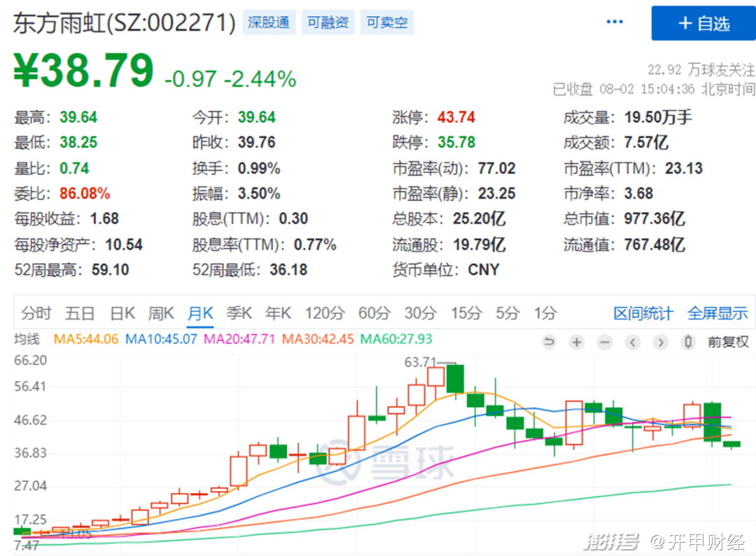Click the stock title 东方雨虹(SZ:002271)
This screenshot has height=556, width=756.
pyautogui.click(x=125, y=22)
